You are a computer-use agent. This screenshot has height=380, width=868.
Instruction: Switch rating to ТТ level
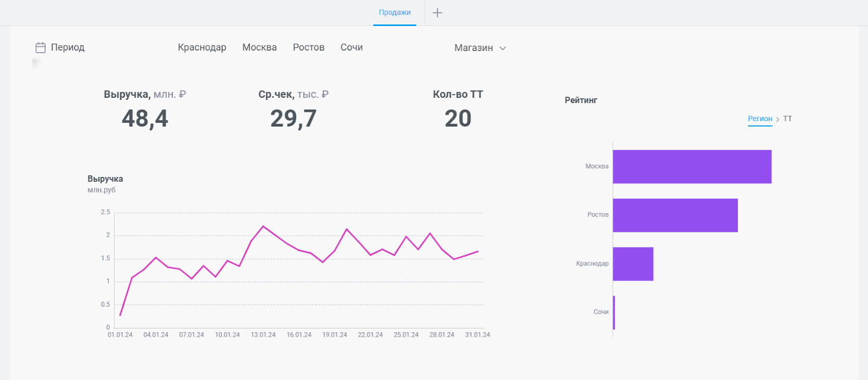tap(788, 118)
